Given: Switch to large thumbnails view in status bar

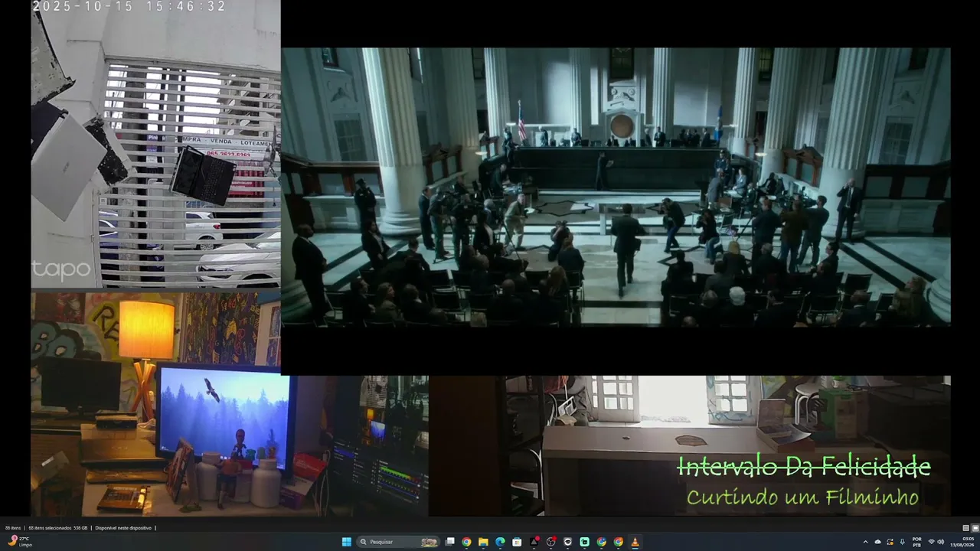Looking at the screenshot, I should 975,528.
